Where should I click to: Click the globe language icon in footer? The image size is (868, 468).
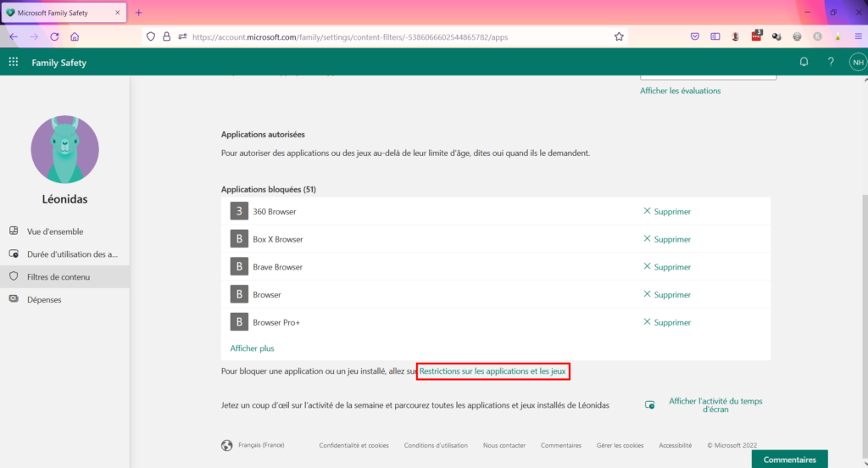(x=227, y=445)
